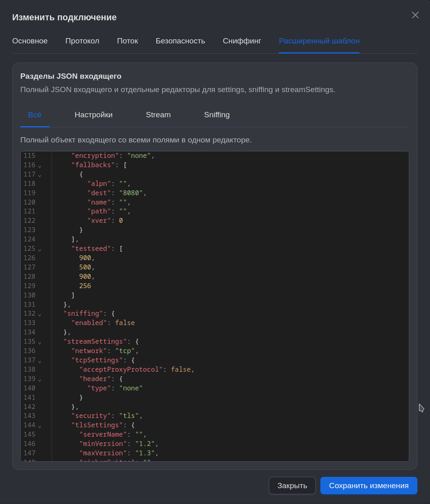The width and height of the screenshot is (430, 504).
Task: Fold the header object at line 139
Action: pyautogui.click(x=40, y=379)
